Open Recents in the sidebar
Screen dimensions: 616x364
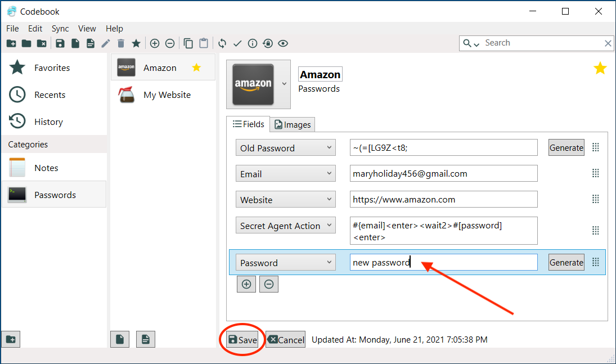(x=54, y=95)
